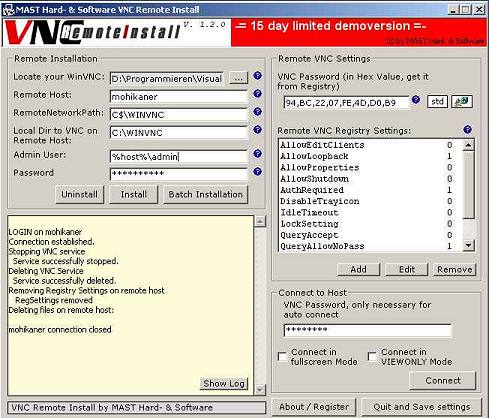Click the Admin User field
Screen dimensions: 489x418
coord(179,157)
